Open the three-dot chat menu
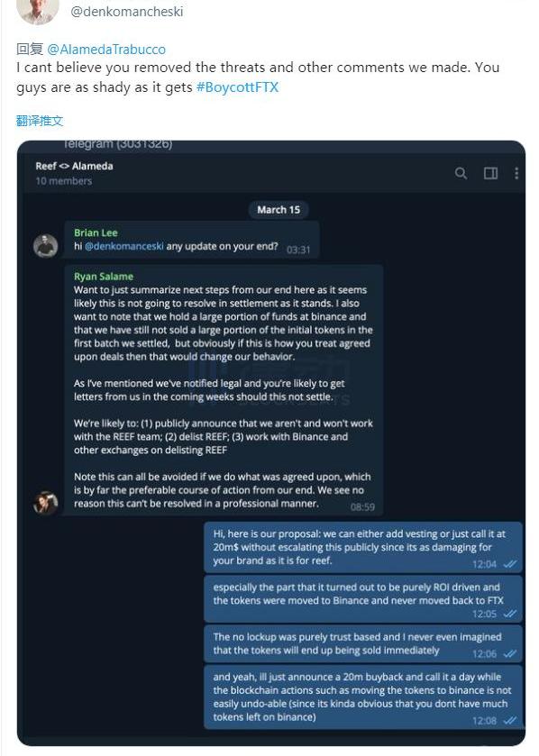 (516, 173)
